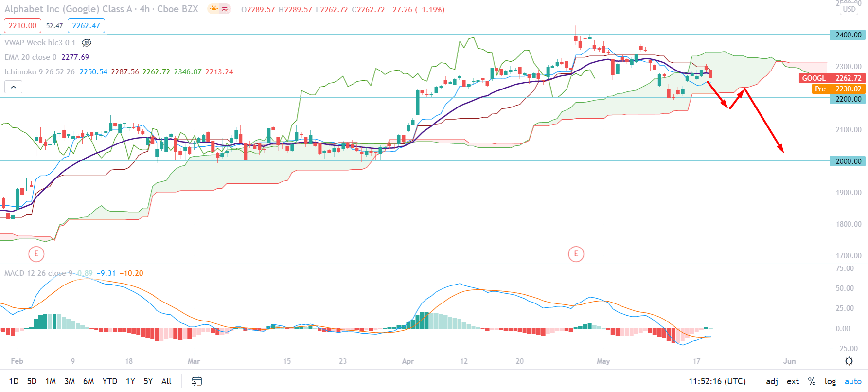Collapse the indicator legend chevron
The width and height of the screenshot is (868, 392).
pyautogui.click(x=13, y=87)
